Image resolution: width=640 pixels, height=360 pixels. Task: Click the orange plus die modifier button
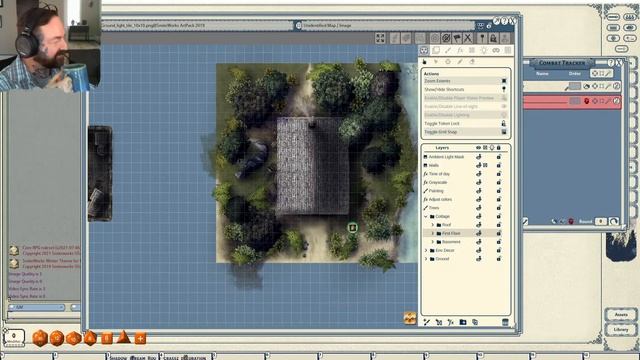[x=140, y=338]
